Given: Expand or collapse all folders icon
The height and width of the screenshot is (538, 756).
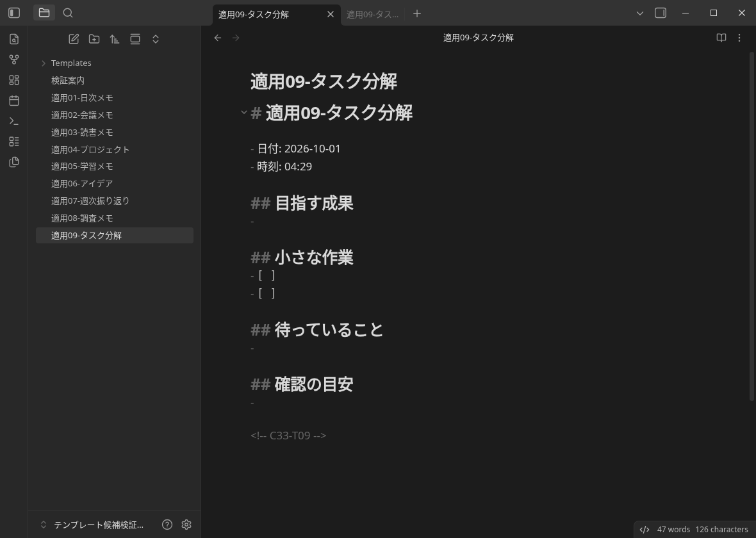Looking at the screenshot, I should click(156, 39).
